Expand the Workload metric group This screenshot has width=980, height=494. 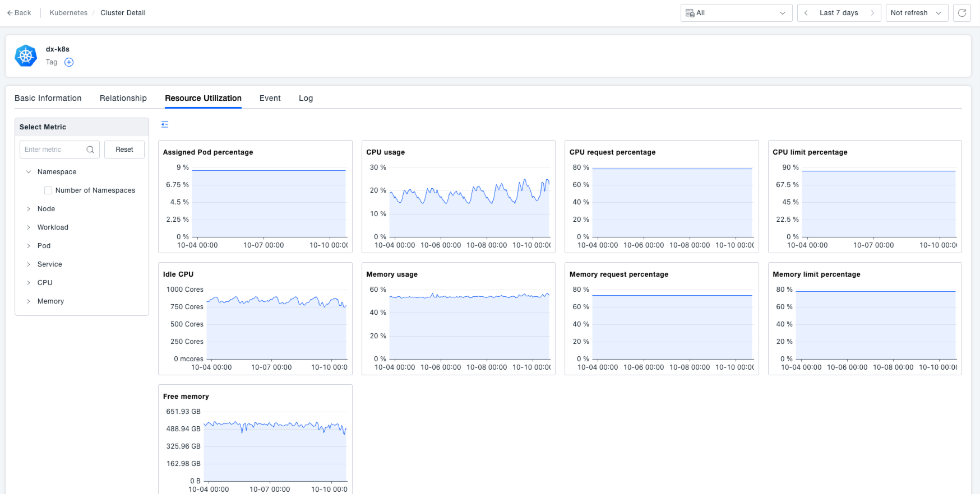(29, 227)
